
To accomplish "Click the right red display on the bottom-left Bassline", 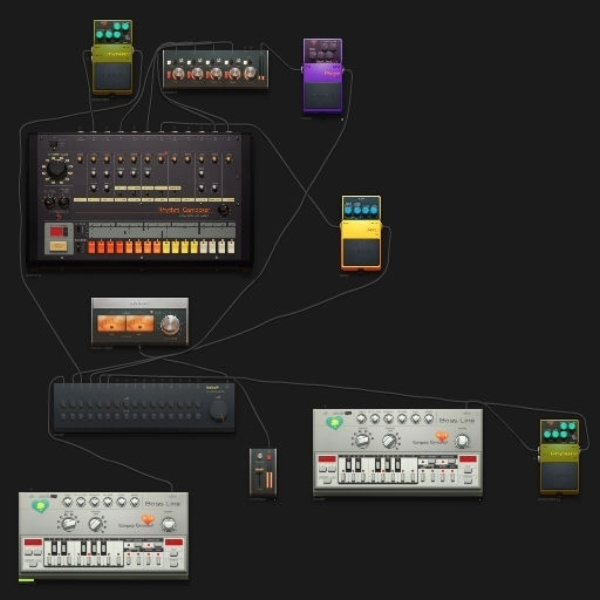I will point(174,542).
